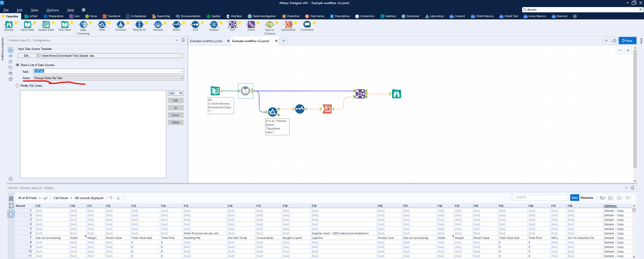Select the Union tool

(x=251, y=25)
